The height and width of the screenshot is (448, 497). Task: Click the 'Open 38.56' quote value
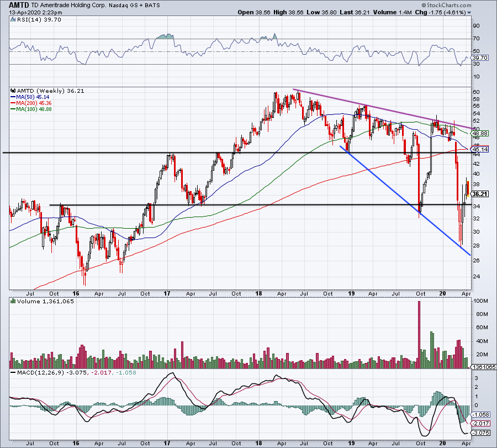click(x=254, y=12)
